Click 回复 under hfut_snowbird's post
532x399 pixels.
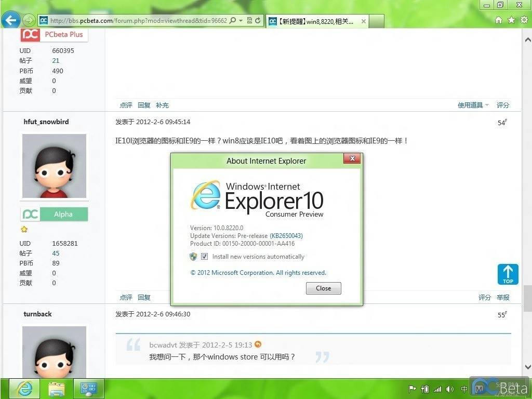pyautogui.click(x=144, y=297)
